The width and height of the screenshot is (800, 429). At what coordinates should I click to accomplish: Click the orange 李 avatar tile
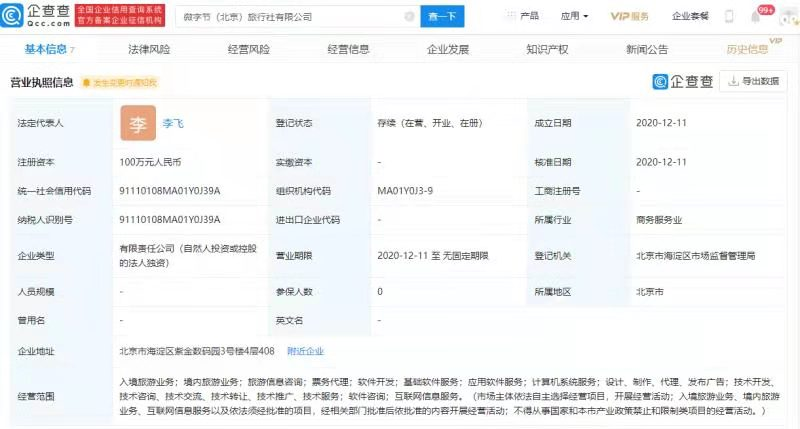tap(138, 123)
